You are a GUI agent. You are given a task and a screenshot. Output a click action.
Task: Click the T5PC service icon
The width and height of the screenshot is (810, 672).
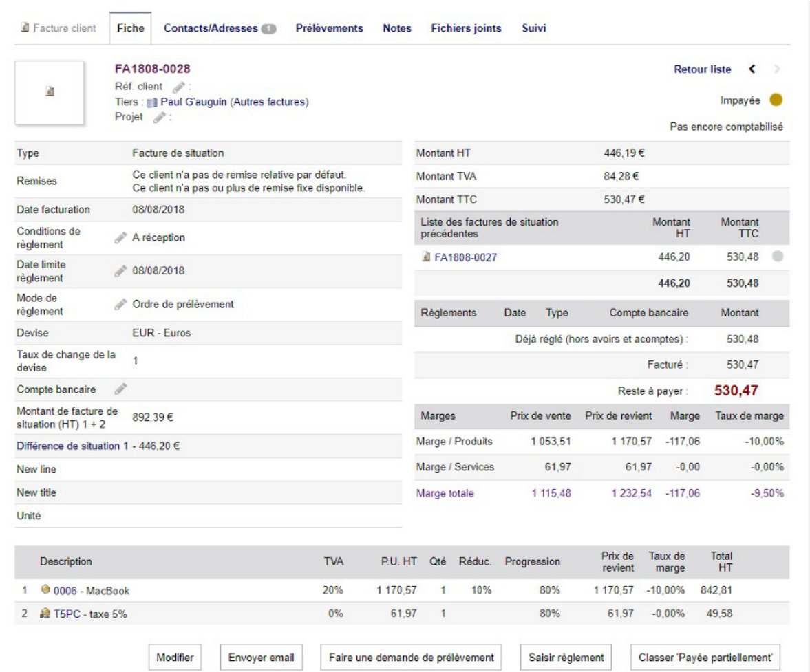pyautogui.click(x=45, y=613)
